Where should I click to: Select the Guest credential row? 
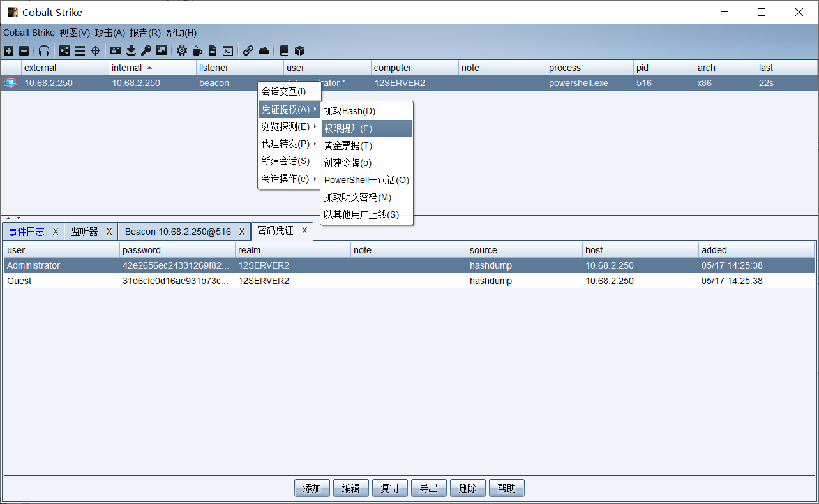tap(409, 281)
